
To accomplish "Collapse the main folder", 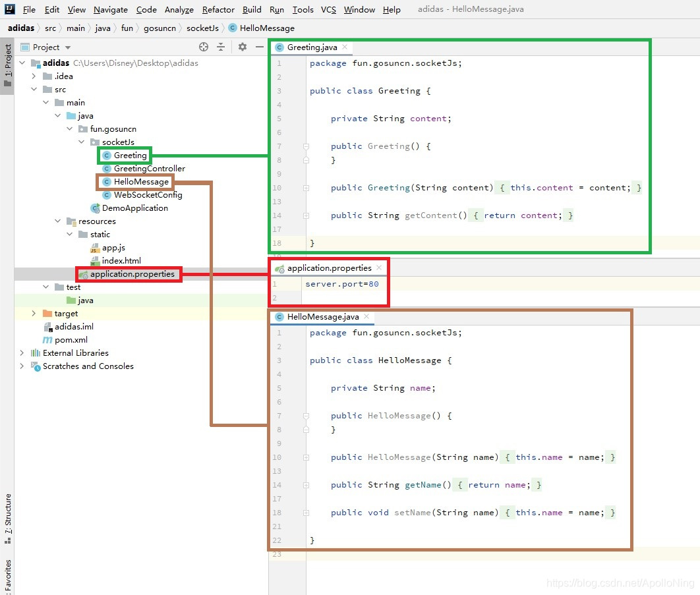I will pyautogui.click(x=46, y=103).
